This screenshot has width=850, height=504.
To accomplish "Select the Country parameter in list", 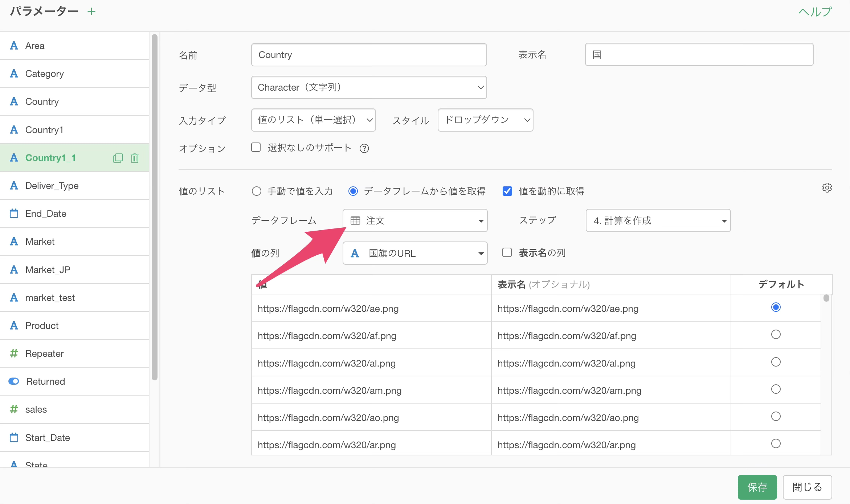I will tap(74, 102).
